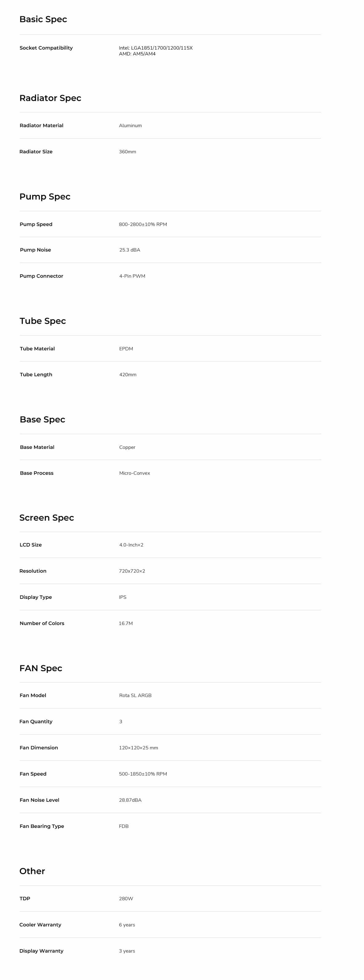Select the 4-Pin PWM connector value
Image resolution: width=364 pixels, height=980 pixels.
click(132, 276)
